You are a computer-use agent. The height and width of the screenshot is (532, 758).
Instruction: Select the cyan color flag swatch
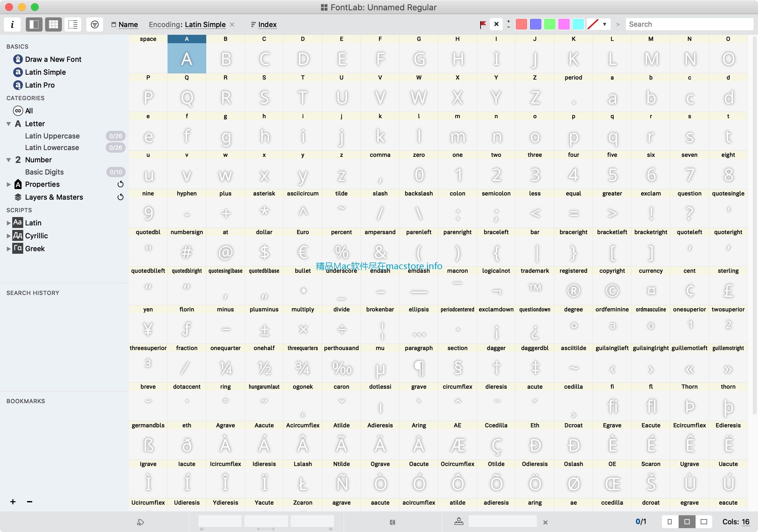tap(578, 24)
